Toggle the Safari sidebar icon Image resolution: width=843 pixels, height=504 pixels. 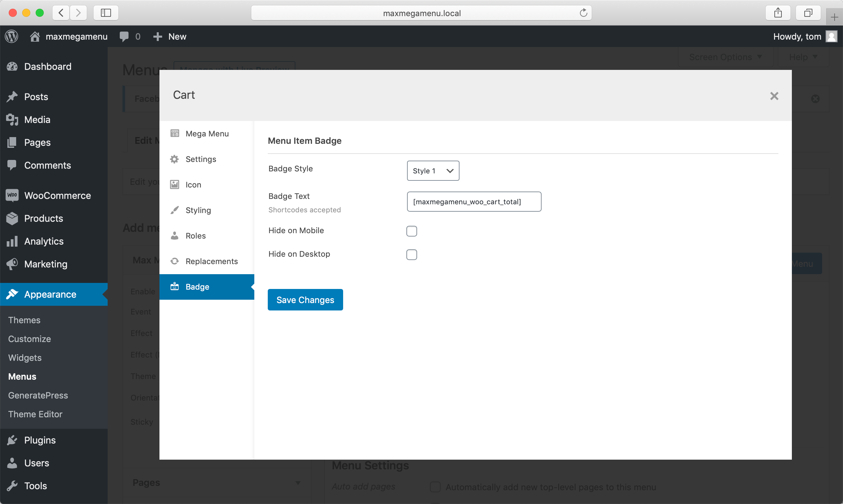[x=106, y=13]
